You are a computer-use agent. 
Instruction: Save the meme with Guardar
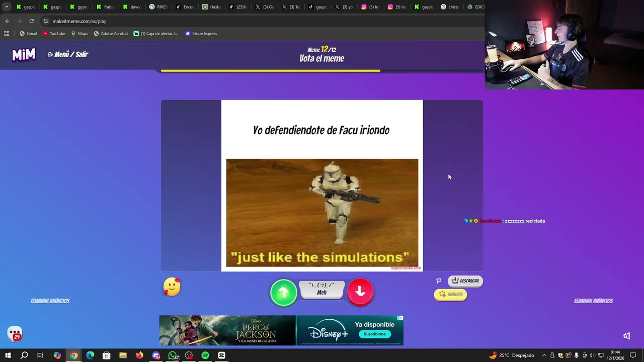[x=450, y=294]
